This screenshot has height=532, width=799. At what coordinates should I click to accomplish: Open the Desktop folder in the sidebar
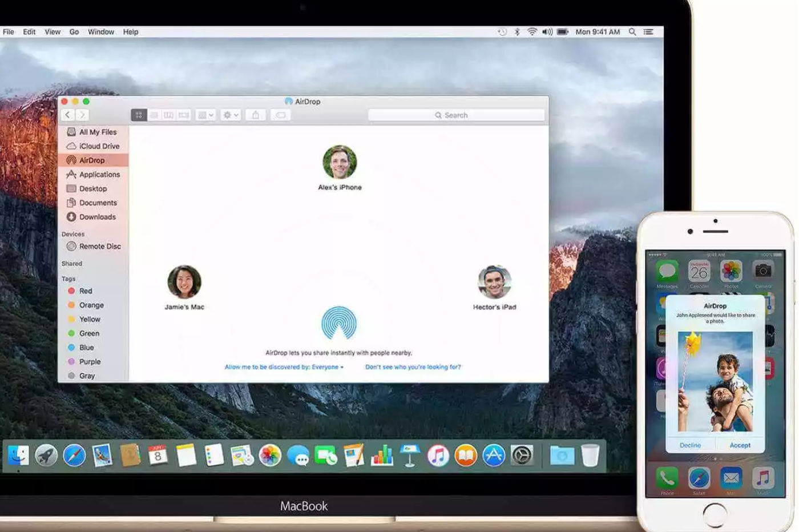tap(93, 189)
